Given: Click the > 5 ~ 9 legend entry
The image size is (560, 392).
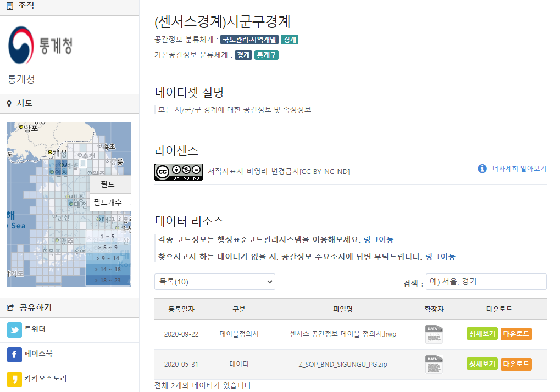Looking at the screenshot, I should tap(108, 247).
